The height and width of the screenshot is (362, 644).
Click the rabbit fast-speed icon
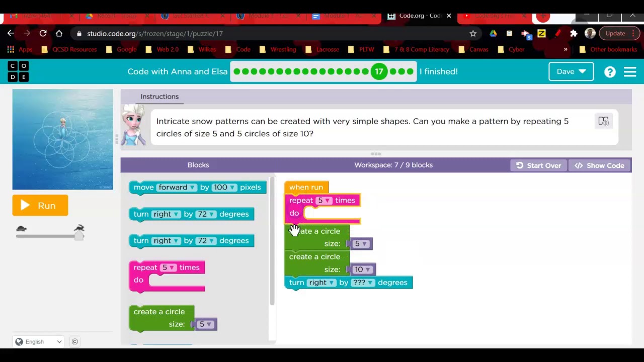click(79, 228)
